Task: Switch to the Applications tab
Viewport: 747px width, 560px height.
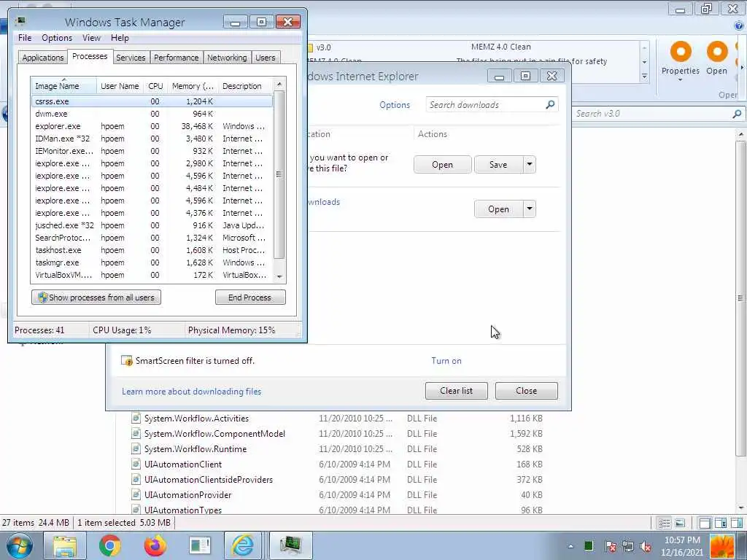Action: click(x=43, y=58)
